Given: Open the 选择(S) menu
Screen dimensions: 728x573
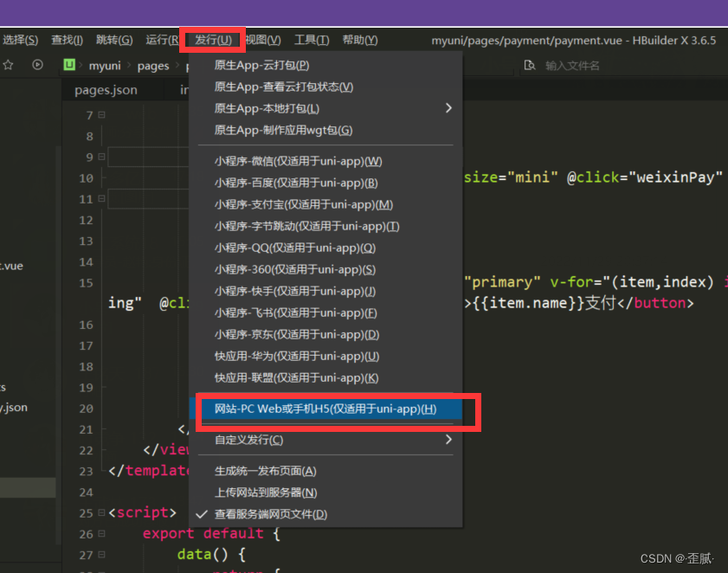Looking at the screenshot, I should (20, 41).
